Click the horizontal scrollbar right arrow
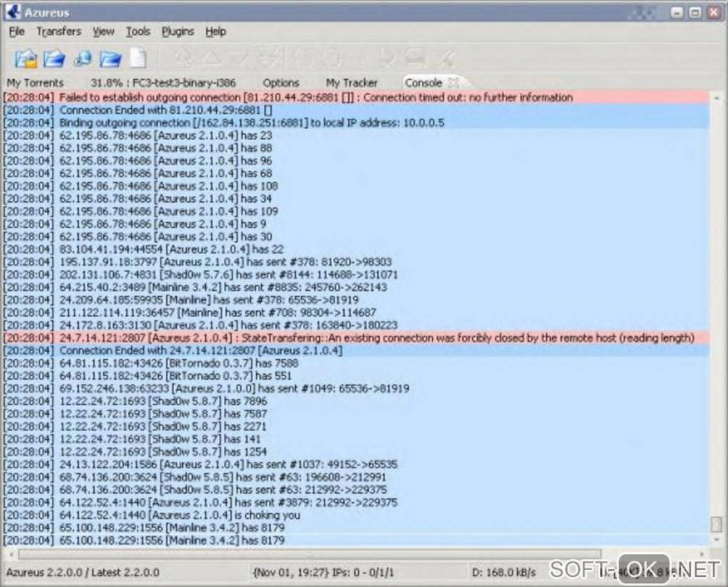The height and width of the screenshot is (587, 728). click(x=702, y=554)
